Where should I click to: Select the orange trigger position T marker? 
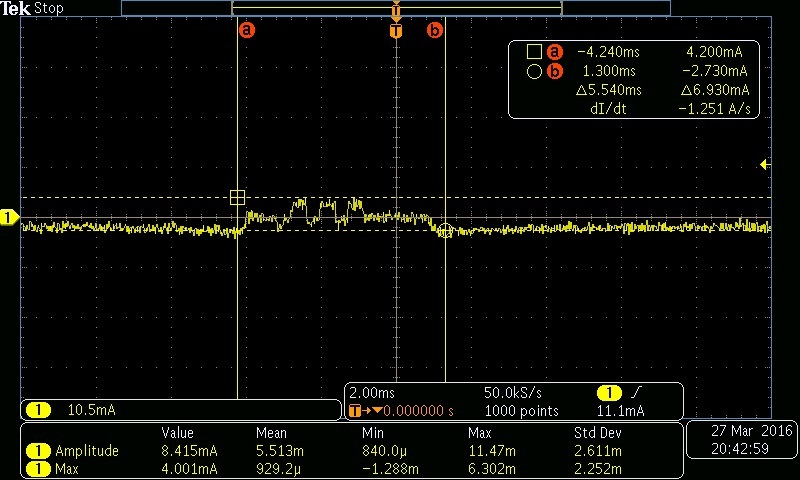(396, 31)
